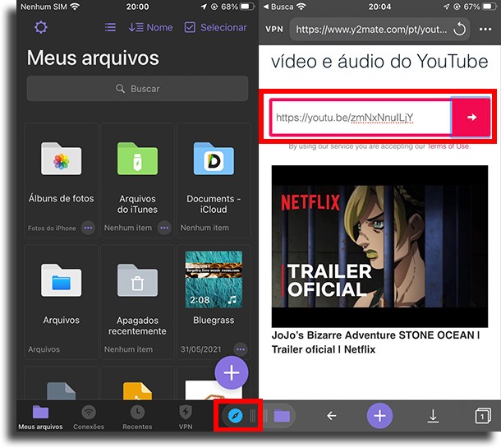Go back in browser
The width and height of the screenshot is (501, 448).
[331, 416]
